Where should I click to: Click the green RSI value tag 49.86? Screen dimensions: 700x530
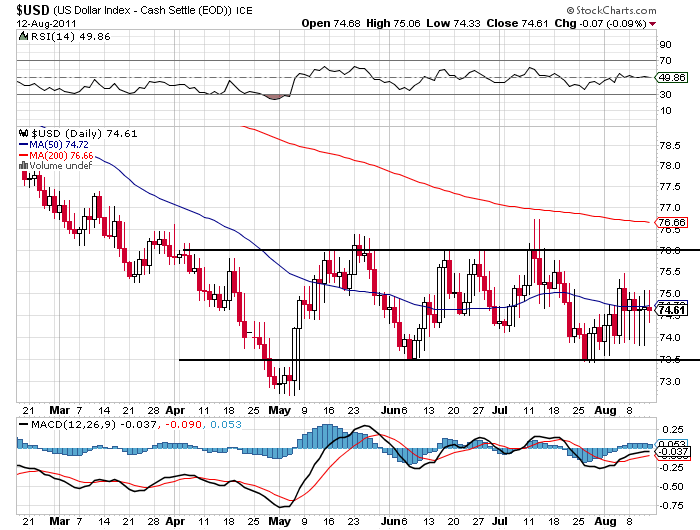pos(668,76)
